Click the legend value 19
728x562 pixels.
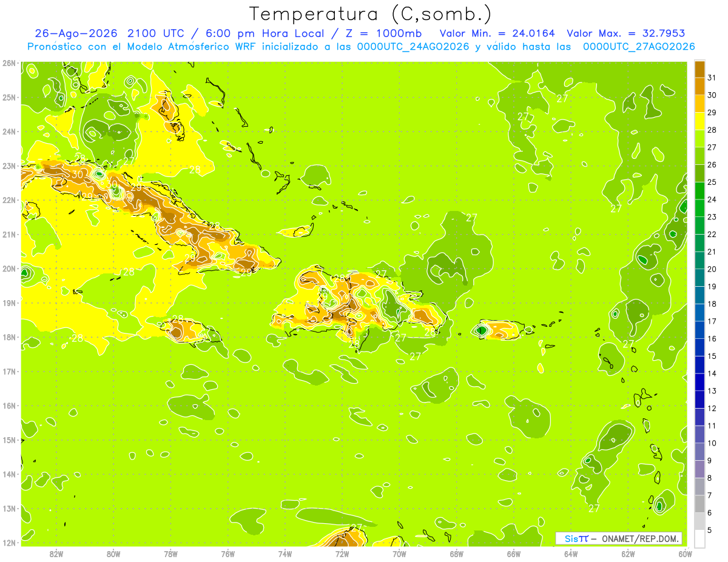(713, 287)
